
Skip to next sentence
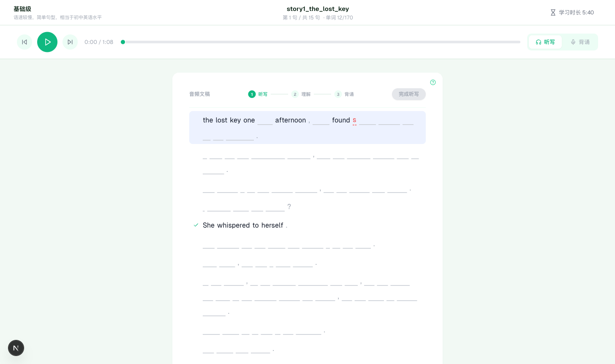[70, 42]
